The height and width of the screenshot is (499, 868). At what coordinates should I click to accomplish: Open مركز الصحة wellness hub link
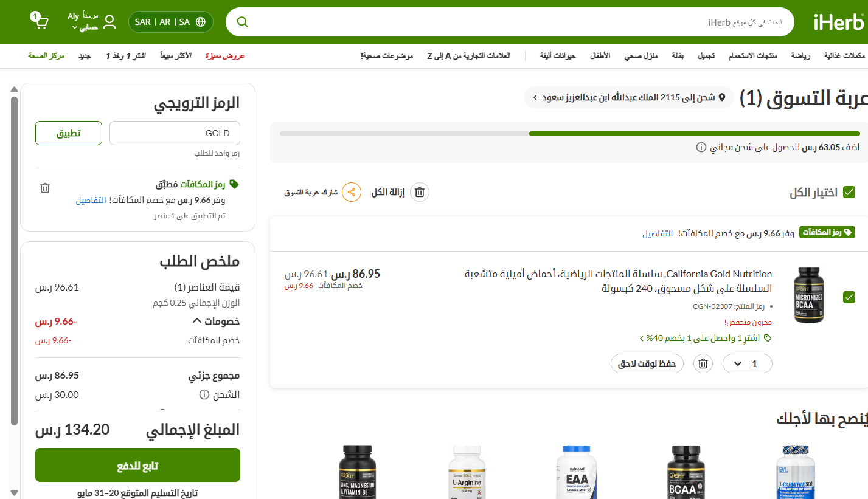(46, 55)
